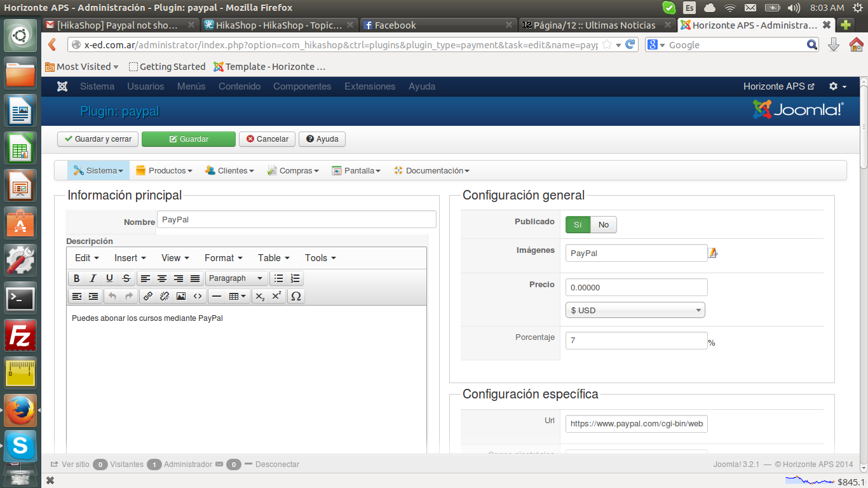Screen dimensions: 868x488
Task: Click the Guardar y cerrar button
Action: click(x=98, y=139)
